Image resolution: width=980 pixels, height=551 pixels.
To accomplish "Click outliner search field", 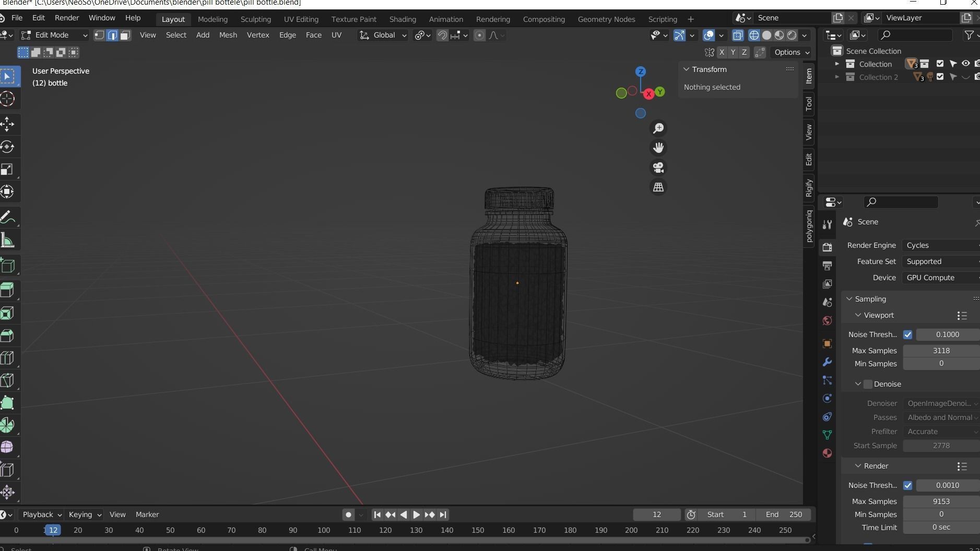I will (915, 35).
